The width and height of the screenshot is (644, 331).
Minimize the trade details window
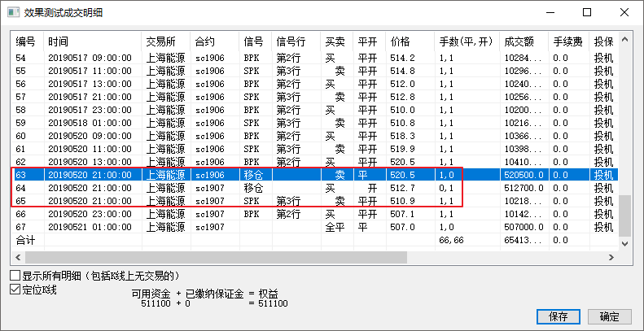(x=550, y=13)
